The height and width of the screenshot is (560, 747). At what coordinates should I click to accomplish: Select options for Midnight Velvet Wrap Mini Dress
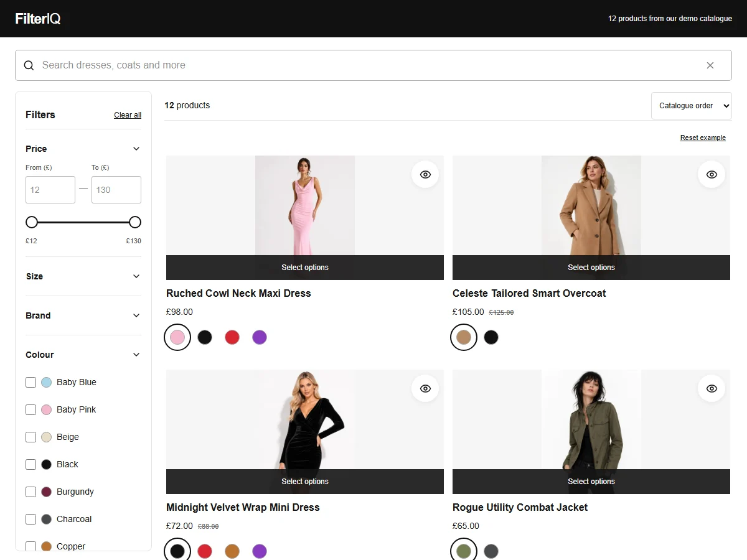(x=305, y=482)
